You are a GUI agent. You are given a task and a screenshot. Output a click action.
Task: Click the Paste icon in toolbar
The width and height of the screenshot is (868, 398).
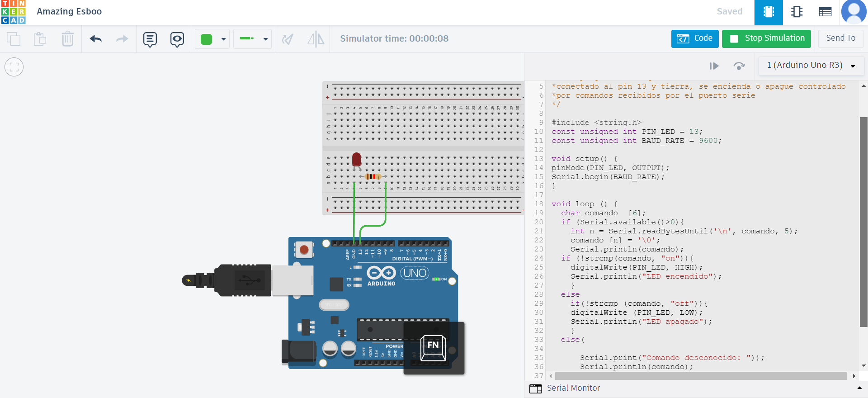40,39
